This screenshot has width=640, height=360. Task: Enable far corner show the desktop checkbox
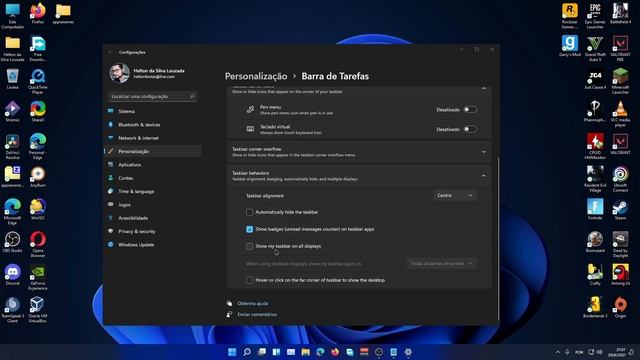tap(249, 280)
